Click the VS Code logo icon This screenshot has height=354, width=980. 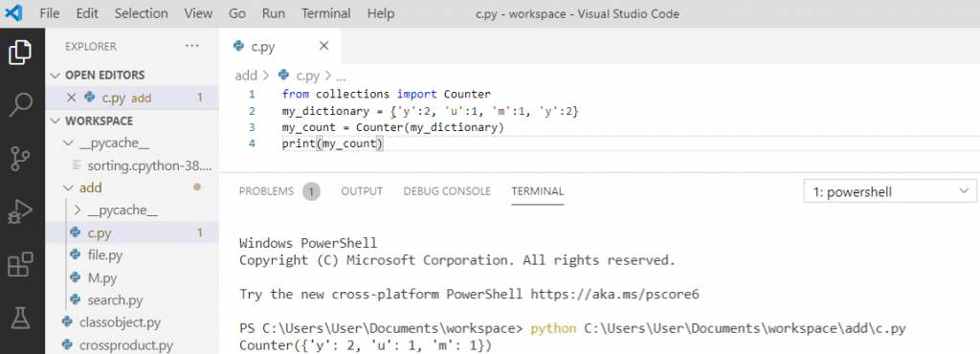coord(13,13)
